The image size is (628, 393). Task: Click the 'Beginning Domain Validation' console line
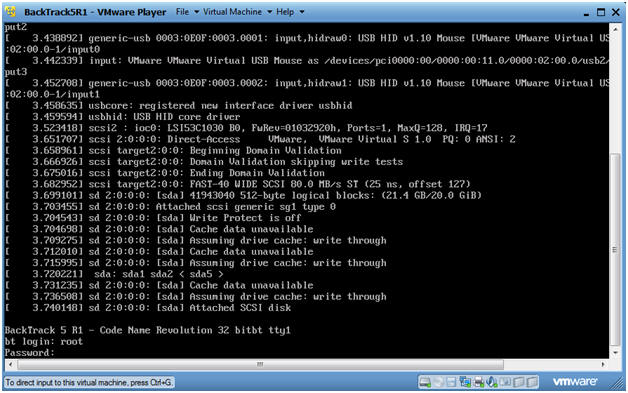pos(173,151)
